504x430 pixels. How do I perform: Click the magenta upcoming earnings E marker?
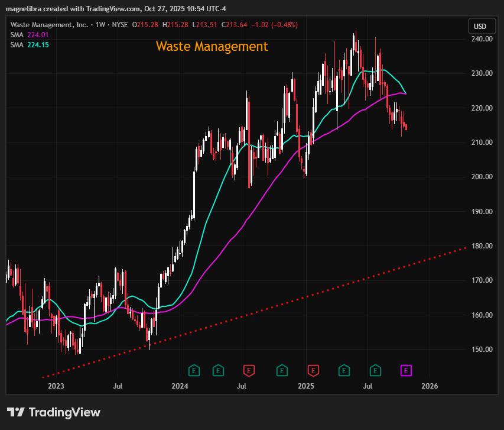click(x=406, y=370)
